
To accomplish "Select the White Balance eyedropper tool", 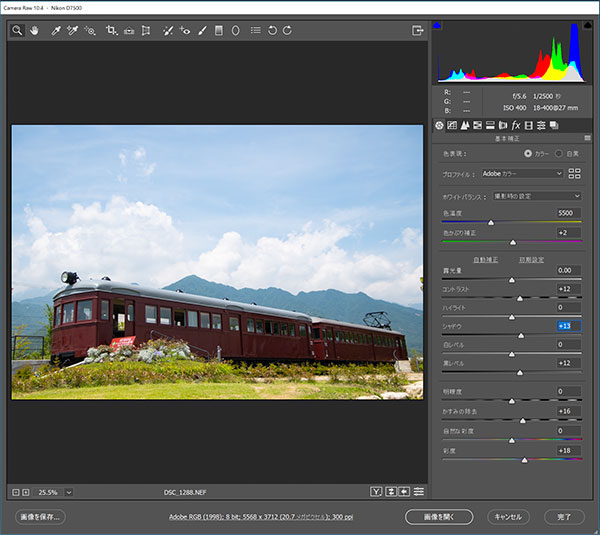I will (x=55, y=31).
